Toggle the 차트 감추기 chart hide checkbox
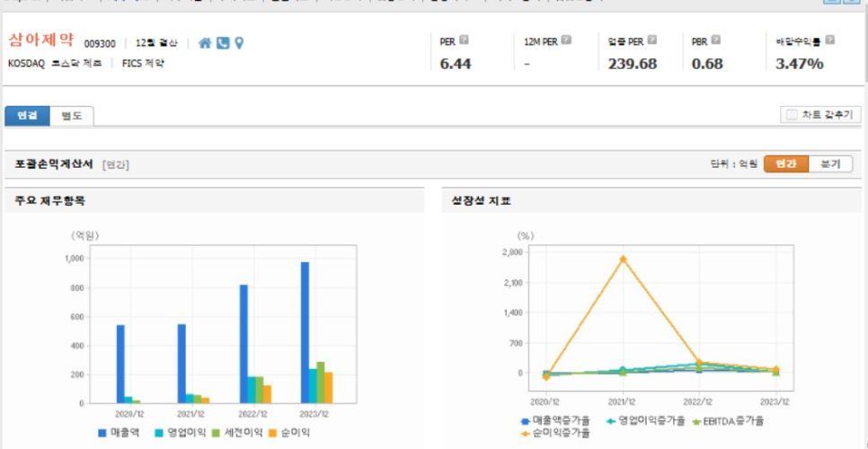 (x=792, y=115)
